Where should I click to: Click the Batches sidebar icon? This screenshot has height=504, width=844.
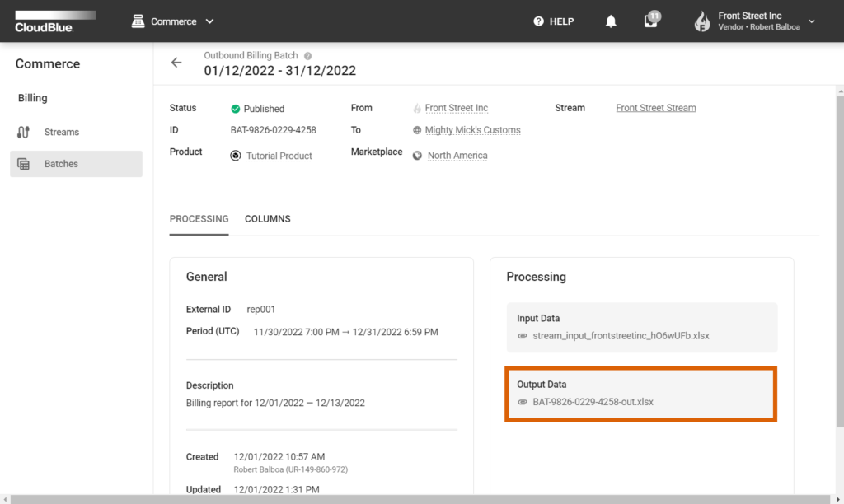coord(23,164)
